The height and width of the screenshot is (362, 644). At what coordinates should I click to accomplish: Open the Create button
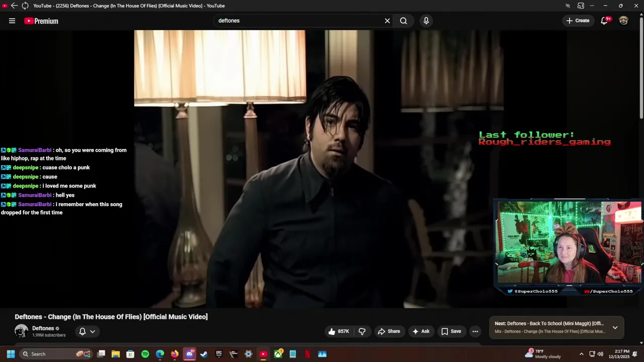(578, 21)
